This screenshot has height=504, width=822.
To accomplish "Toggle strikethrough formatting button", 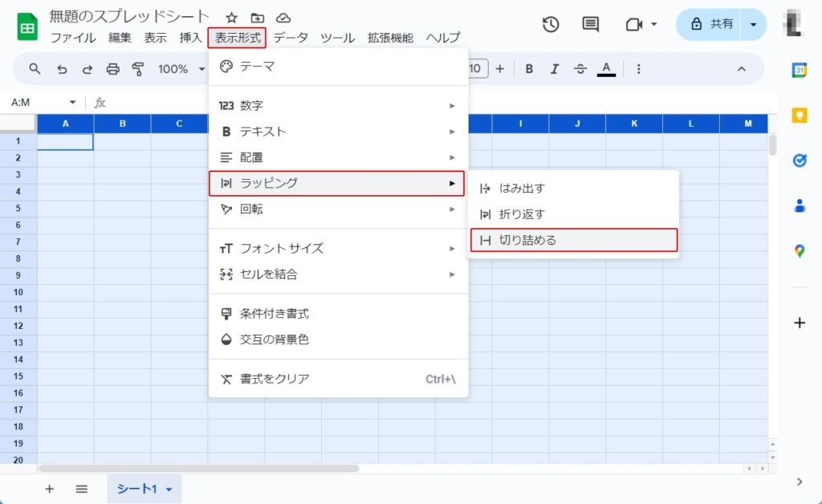I will [580, 69].
